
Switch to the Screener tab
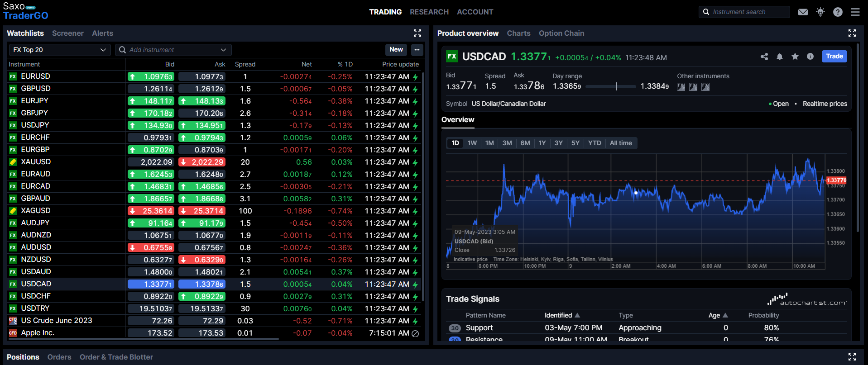click(68, 33)
